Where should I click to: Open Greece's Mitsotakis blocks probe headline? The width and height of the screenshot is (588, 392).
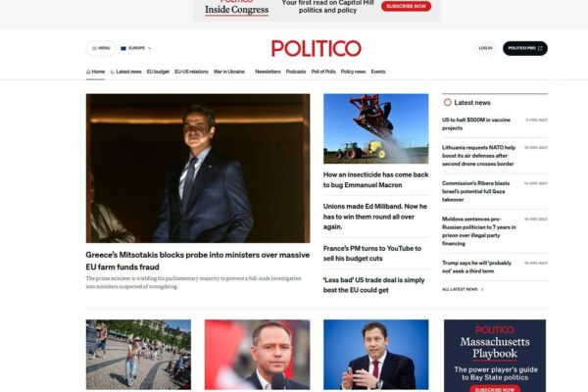(x=198, y=261)
